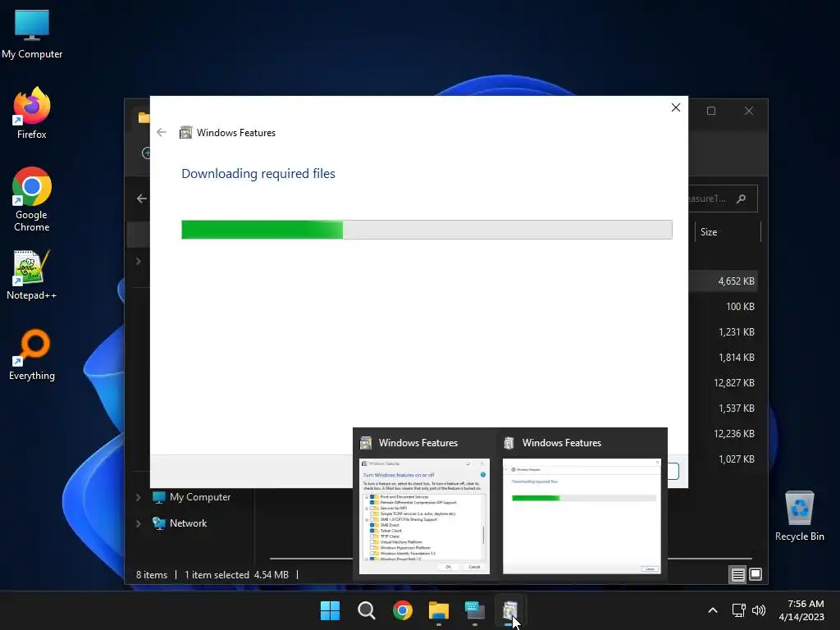Expand Network in navigation pane

(138, 523)
